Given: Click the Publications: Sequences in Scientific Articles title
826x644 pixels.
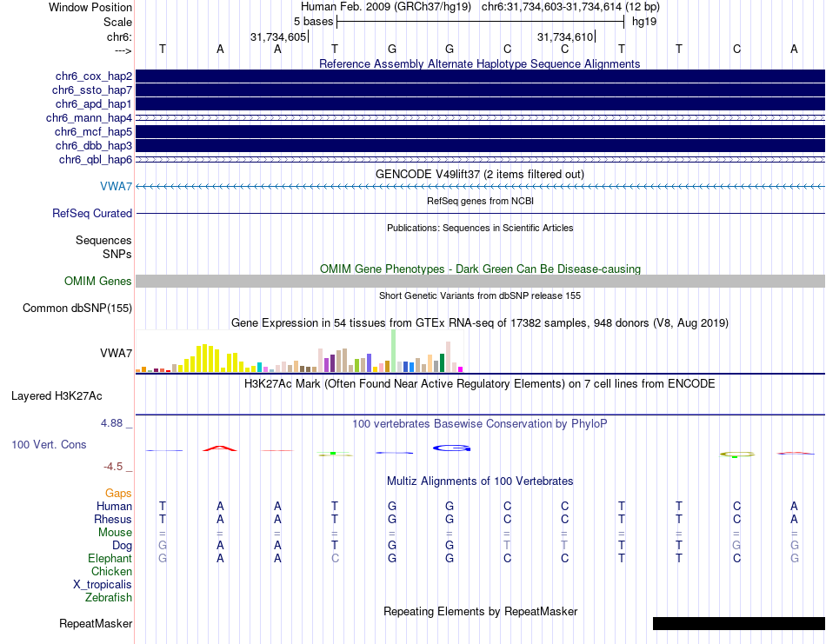Looking at the screenshot, I should point(480,228).
